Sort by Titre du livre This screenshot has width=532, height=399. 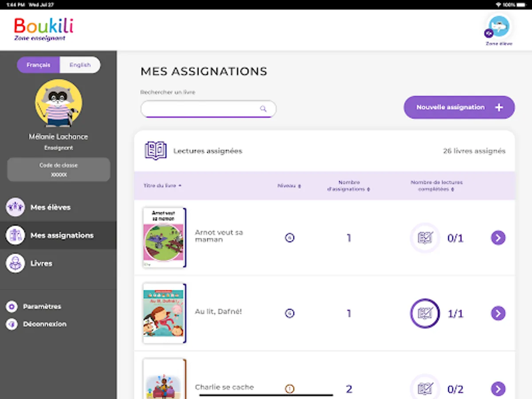(x=163, y=186)
